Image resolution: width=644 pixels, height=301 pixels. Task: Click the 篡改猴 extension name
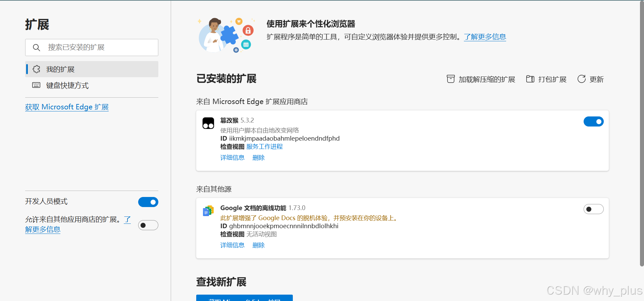[x=229, y=120]
